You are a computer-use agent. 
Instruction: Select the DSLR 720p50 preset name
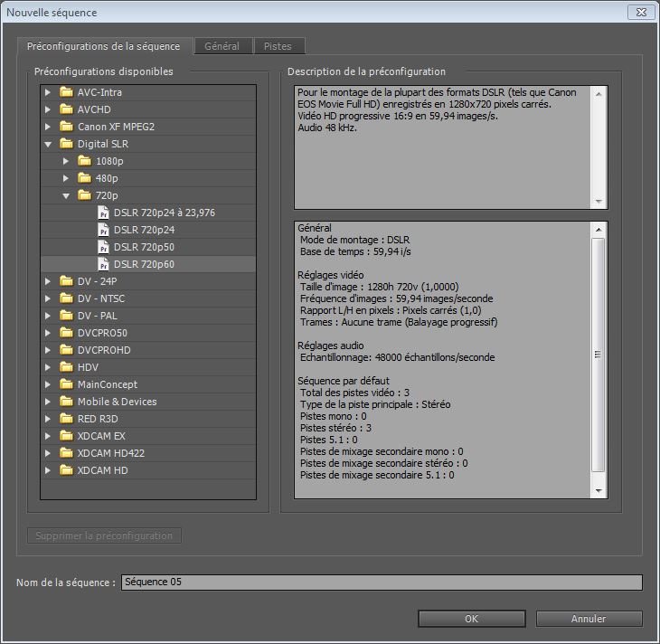[144, 247]
